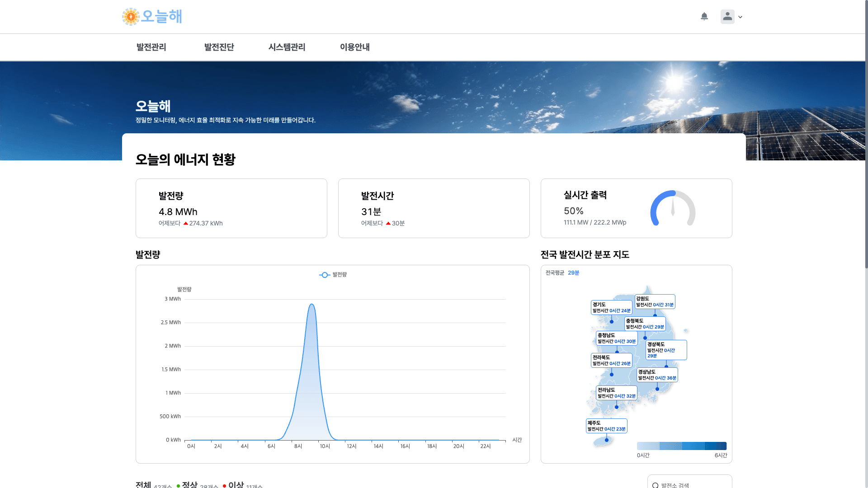
Task: Filter by 정상 status plants
Action: [x=190, y=485]
